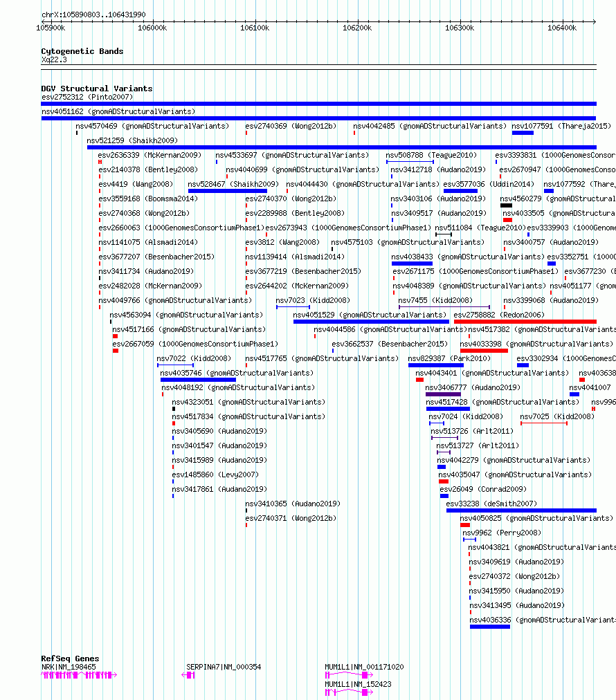Click the nsv4560279 black bar
Viewport: 616px width, 700px height.
(x=506, y=205)
